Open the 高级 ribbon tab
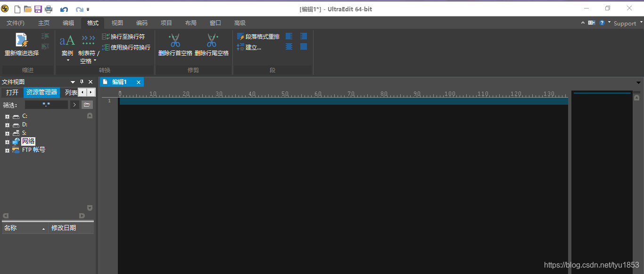Screen dimensions: 644x274 tap(240, 23)
